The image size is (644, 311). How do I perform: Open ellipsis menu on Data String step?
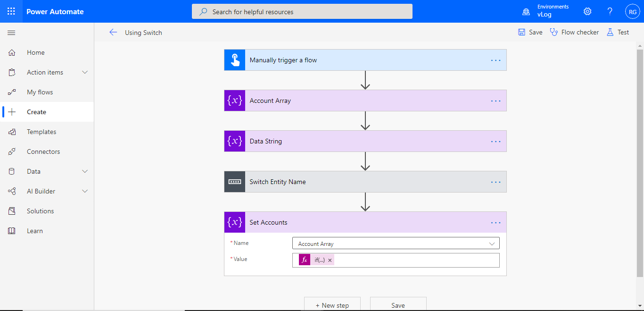495,141
